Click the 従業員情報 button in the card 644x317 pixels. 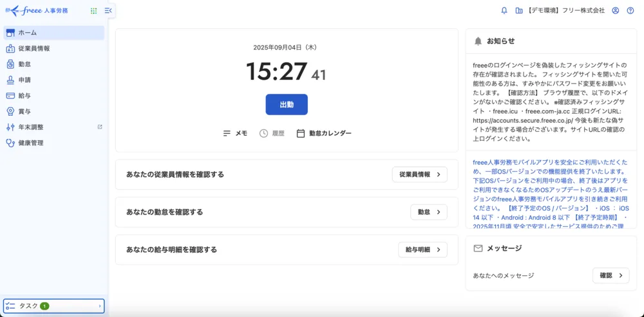coord(420,175)
